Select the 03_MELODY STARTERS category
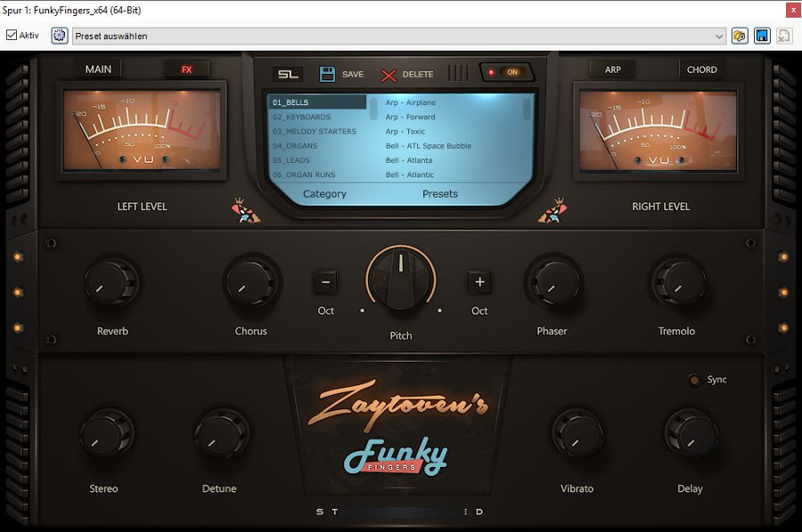The height and width of the screenshot is (532, 802). pos(317,131)
